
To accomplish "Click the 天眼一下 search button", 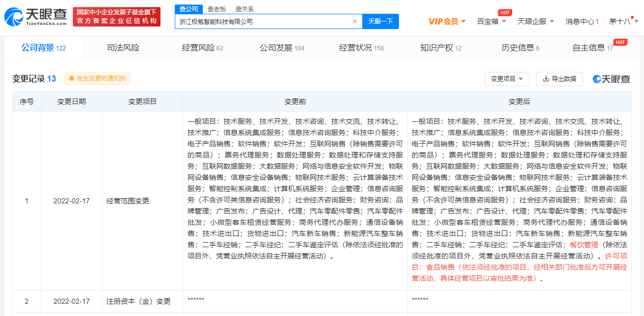I will click(x=381, y=21).
